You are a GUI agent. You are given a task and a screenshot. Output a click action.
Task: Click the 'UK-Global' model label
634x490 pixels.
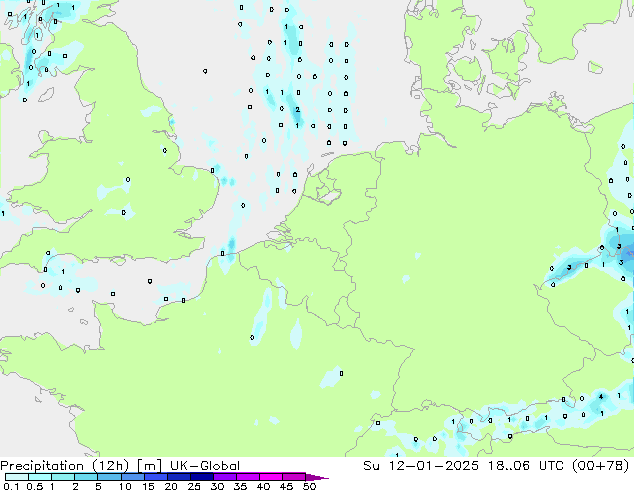click(x=205, y=466)
